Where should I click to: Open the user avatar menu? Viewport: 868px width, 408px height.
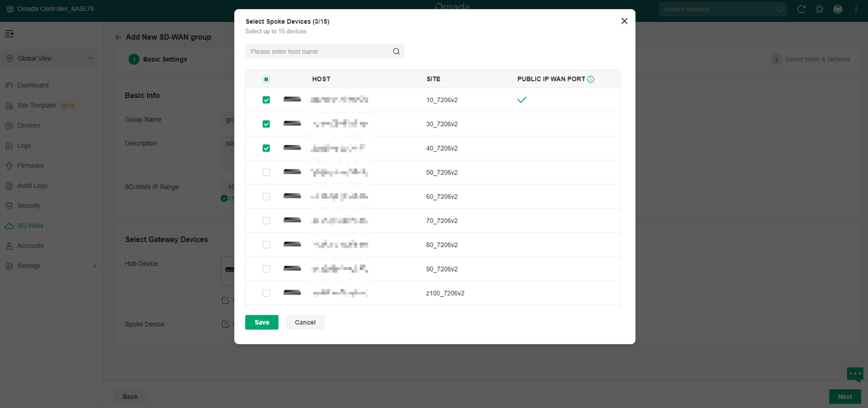838,9
